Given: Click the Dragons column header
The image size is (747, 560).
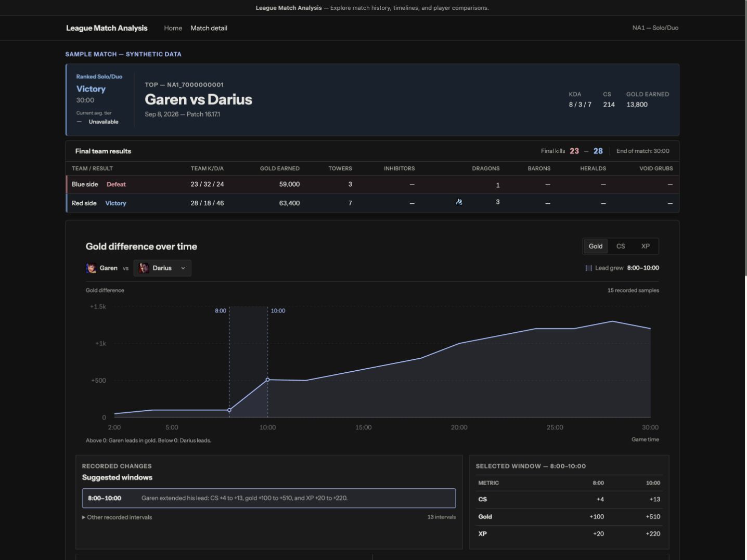Looking at the screenshot, I should tap(486, 168).
